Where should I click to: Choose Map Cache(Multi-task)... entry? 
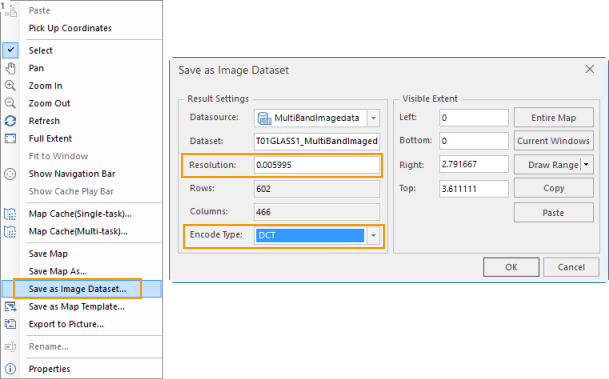pos(78,231)
